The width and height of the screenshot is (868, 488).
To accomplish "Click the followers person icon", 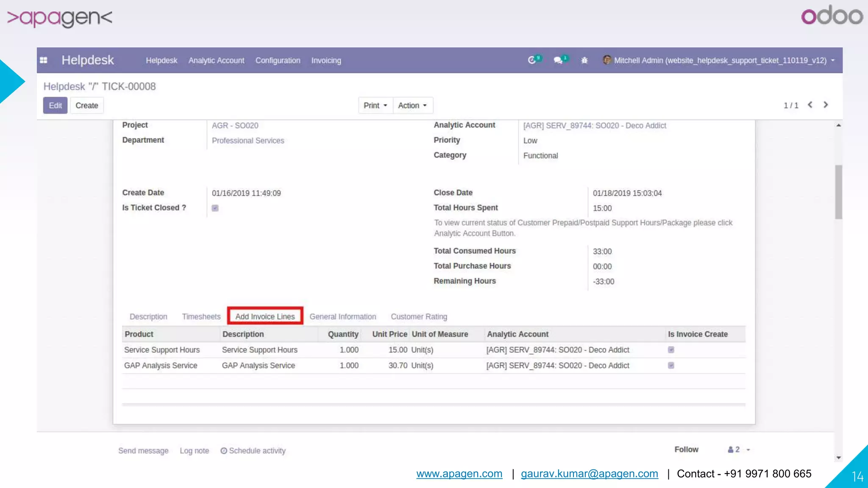I will pos(731,449).
